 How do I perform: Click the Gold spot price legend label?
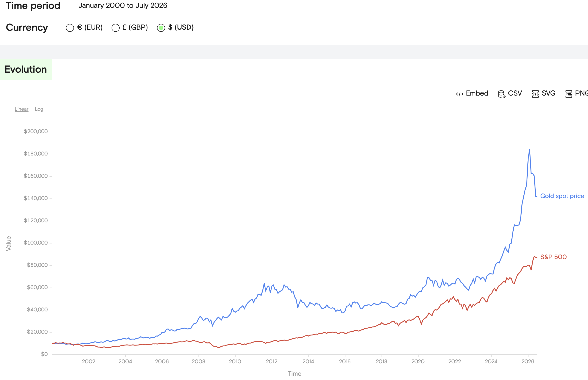[562, 196]
